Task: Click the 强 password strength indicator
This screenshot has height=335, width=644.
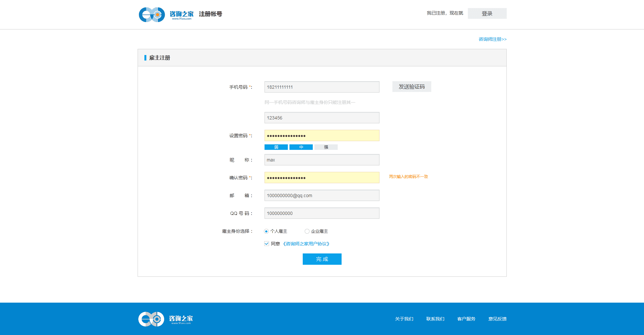Action: [x=326, y=147]
